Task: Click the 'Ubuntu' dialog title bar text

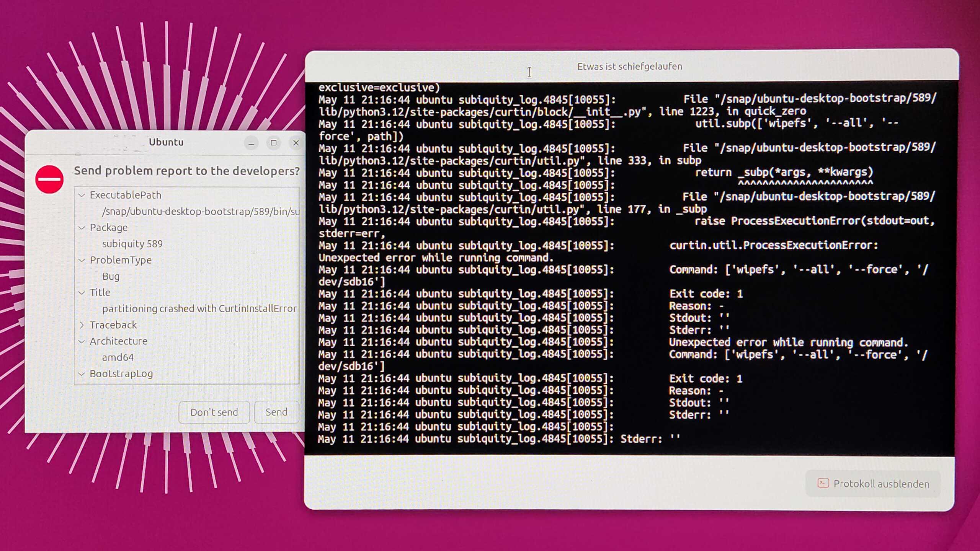Action: click(166, 142)
